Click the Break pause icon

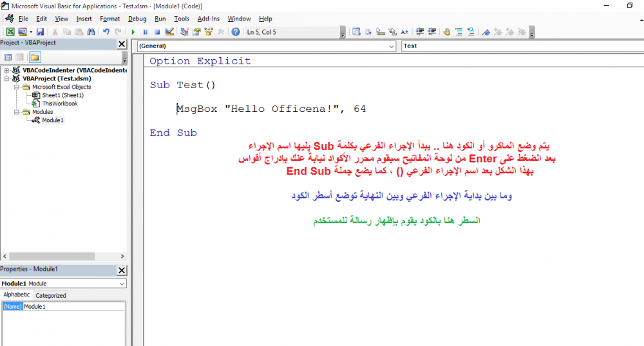pos(145,32)
